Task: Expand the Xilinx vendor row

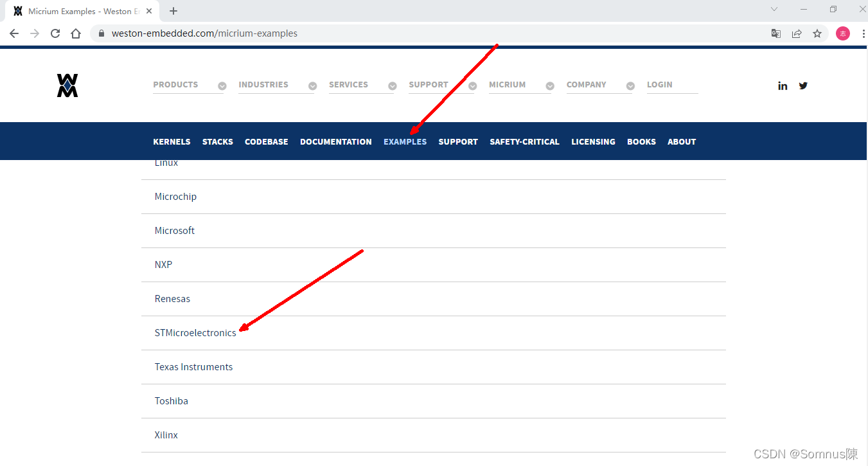Action: pyautogui.click(x=434, y=435)
